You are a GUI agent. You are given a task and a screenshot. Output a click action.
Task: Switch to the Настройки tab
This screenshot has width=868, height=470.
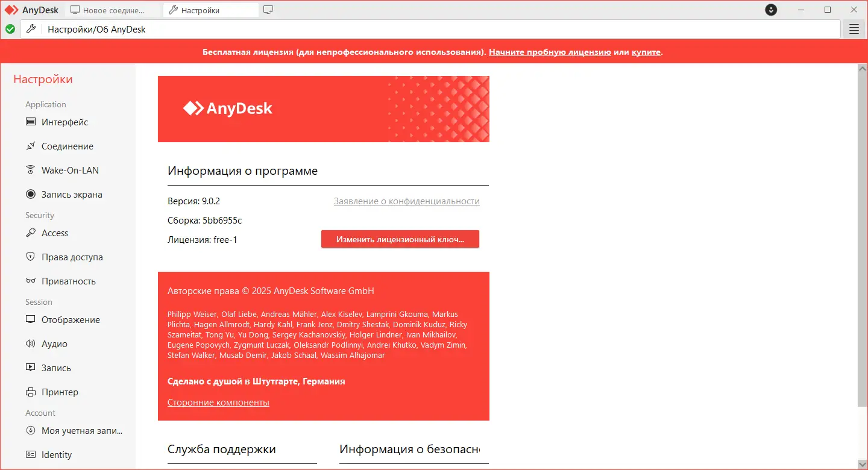click(x=211, y=10)
